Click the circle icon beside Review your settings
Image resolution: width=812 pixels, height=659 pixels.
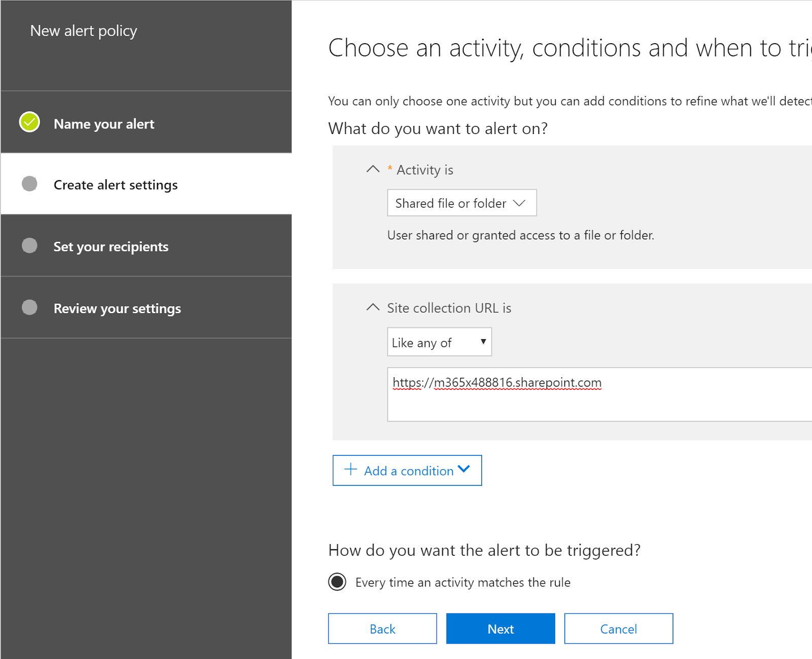(29, 307)
